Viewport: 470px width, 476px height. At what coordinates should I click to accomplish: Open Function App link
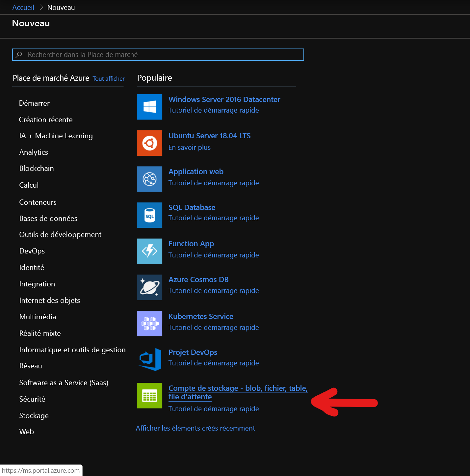[x=191, y=244]
